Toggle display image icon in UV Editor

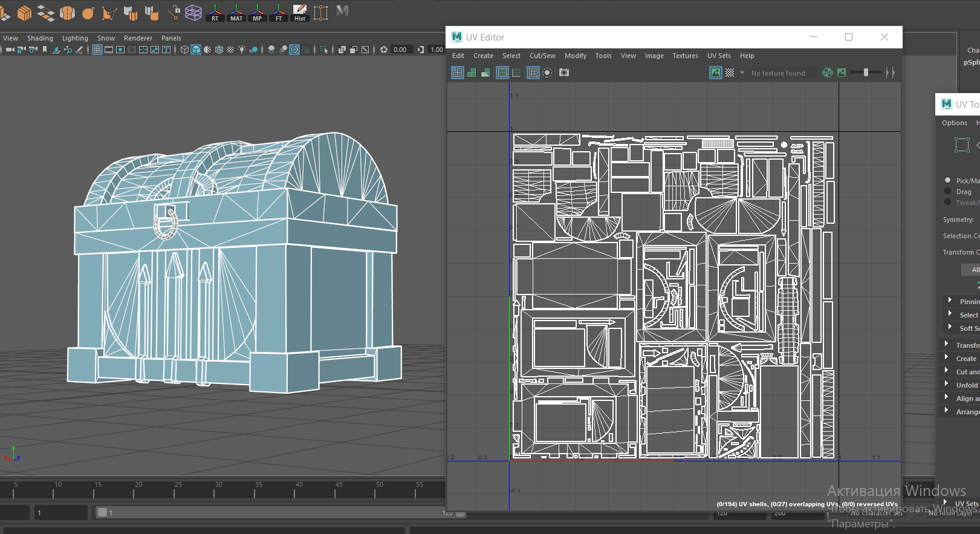(x=716, y=73)
